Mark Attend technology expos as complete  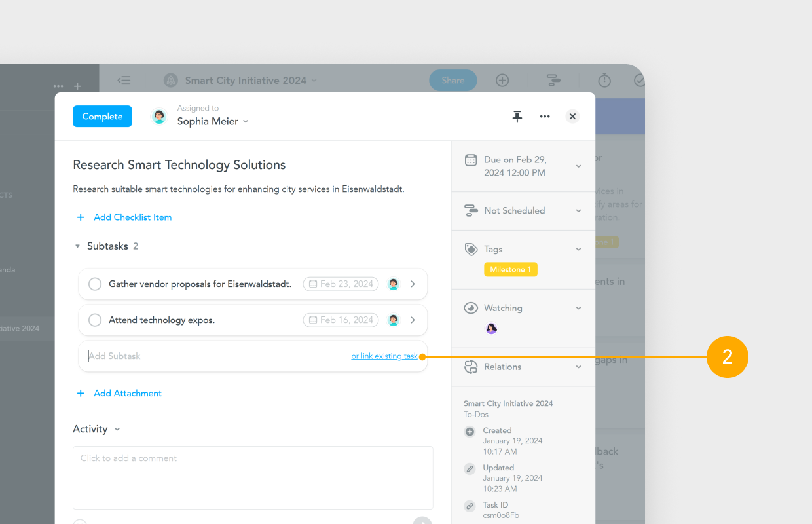tap(94, 320)
